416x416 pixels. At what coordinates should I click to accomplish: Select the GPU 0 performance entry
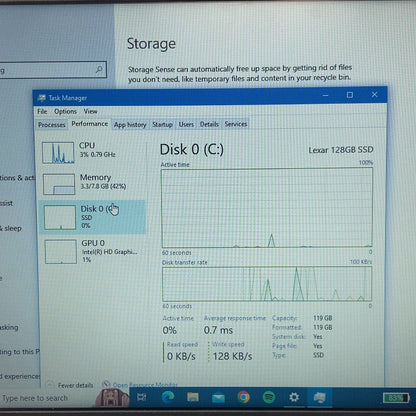(92, 252)
